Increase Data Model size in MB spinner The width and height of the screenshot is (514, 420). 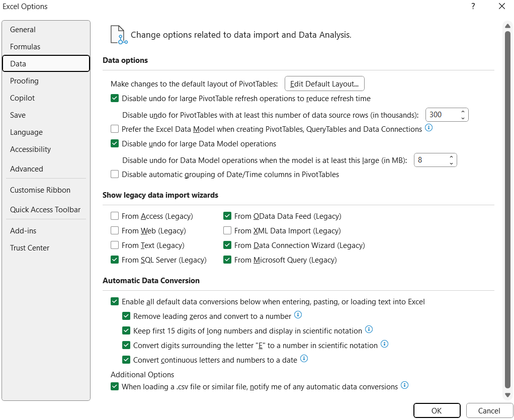(452, 157)
